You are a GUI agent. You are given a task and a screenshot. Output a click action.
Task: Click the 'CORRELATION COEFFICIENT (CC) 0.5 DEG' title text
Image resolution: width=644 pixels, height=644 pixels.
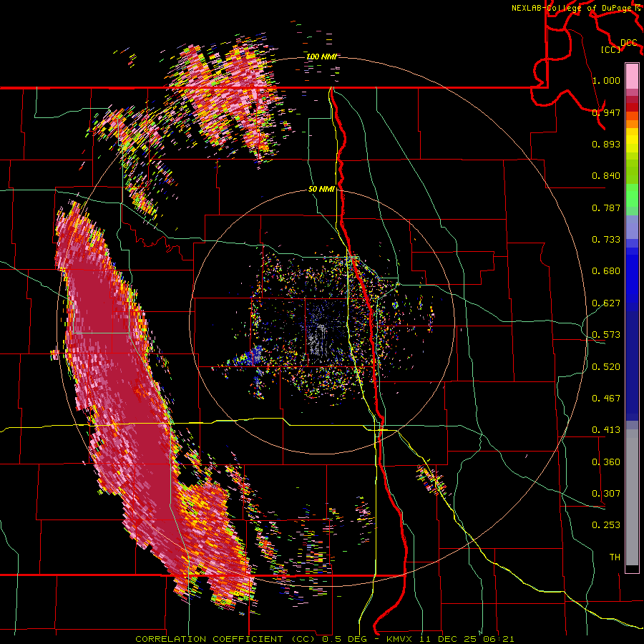(251, 639)
